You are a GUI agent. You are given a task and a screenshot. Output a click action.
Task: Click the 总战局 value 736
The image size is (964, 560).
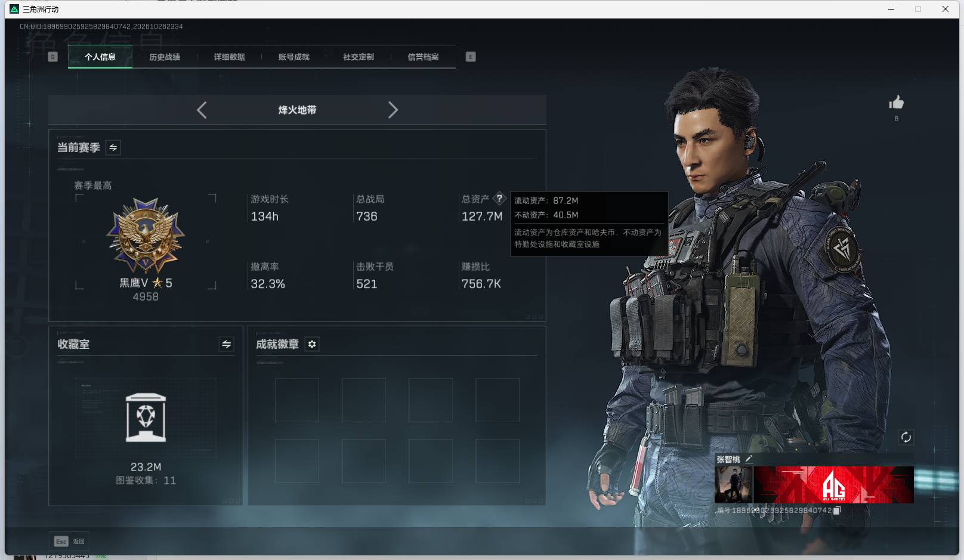367,216
